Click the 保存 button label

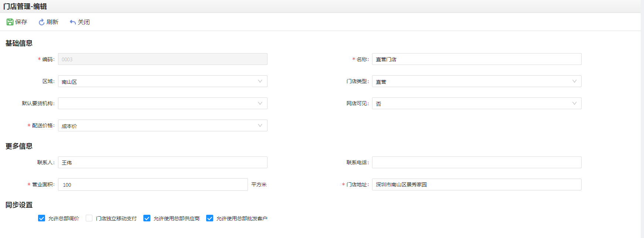point(21,22)
